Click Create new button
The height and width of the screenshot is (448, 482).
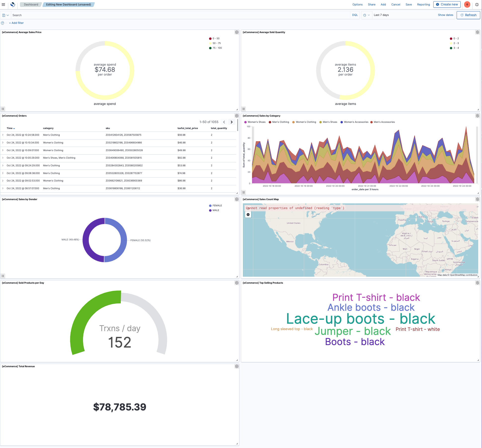click(447, 4)
